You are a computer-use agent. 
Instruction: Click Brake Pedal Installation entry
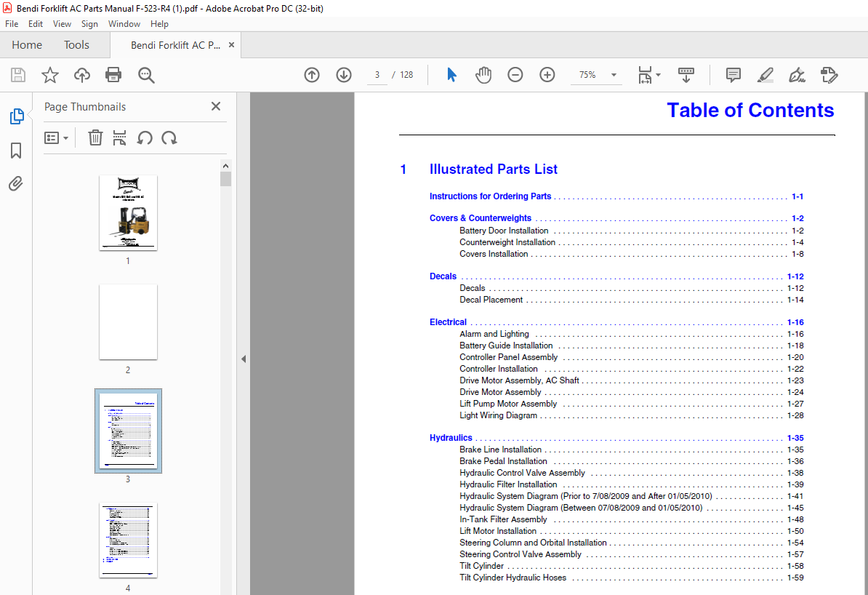(503, 461)
